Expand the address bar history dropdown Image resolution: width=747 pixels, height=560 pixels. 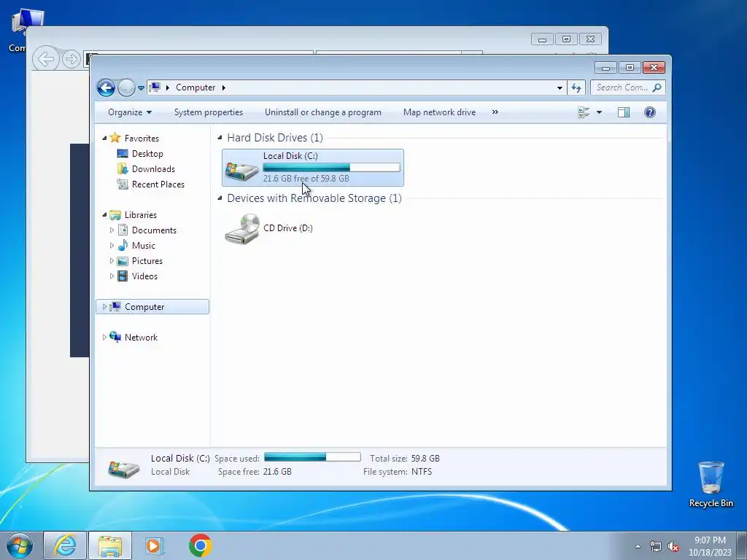pos(560,88)
